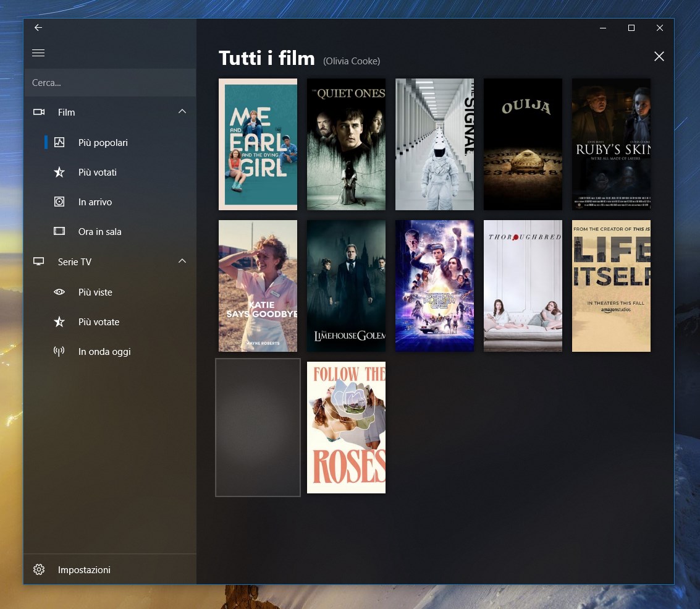
Task: Open the Ruby's Skin poster
Action: [611, 144]
